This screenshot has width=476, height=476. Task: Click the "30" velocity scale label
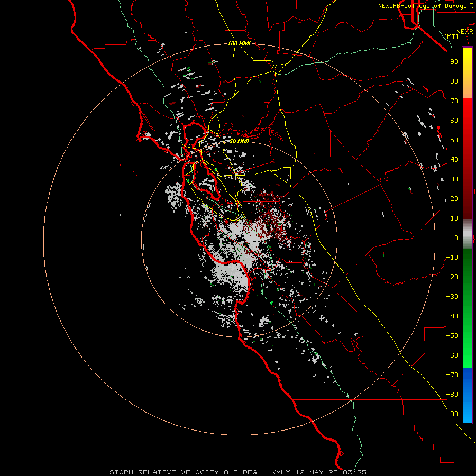click(454, 179)
